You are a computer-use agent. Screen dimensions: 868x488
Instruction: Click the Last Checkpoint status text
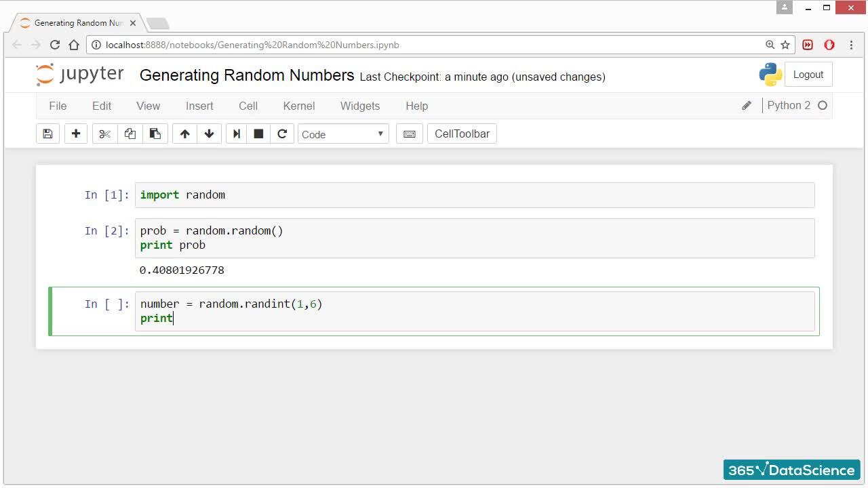(x=482, y=77)
